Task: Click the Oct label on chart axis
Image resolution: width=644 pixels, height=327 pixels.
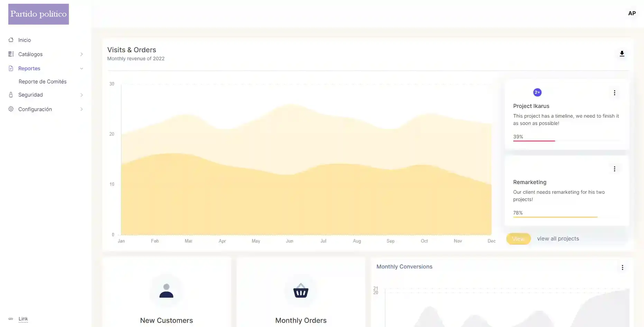Action: 424,241
